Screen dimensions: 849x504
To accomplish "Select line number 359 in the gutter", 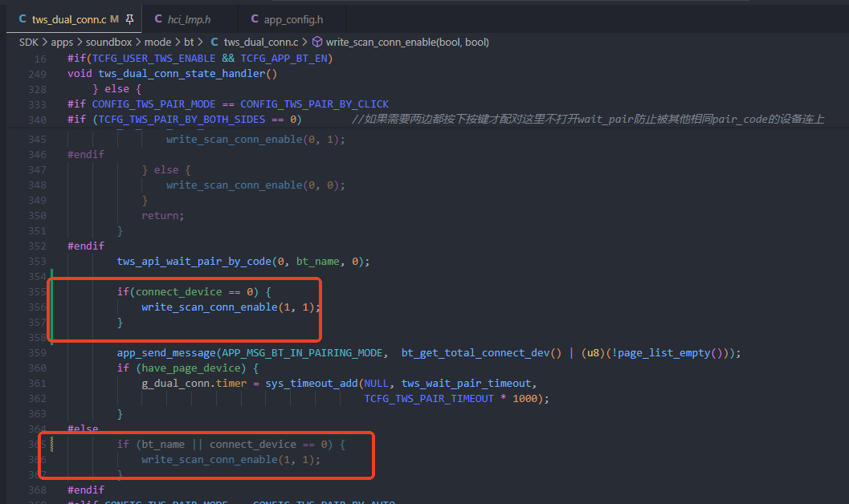I will [38, 352].
